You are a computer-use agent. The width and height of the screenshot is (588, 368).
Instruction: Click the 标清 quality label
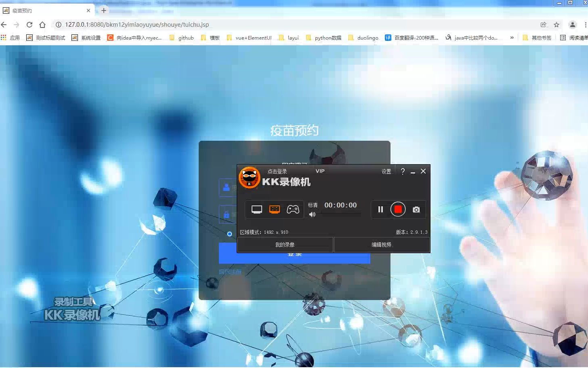tap(313, 205)
